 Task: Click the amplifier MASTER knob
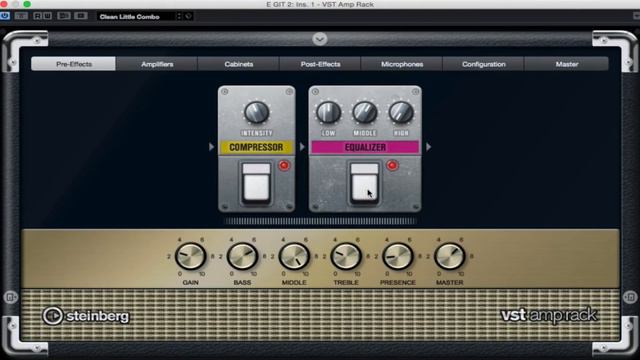point(449,256)
